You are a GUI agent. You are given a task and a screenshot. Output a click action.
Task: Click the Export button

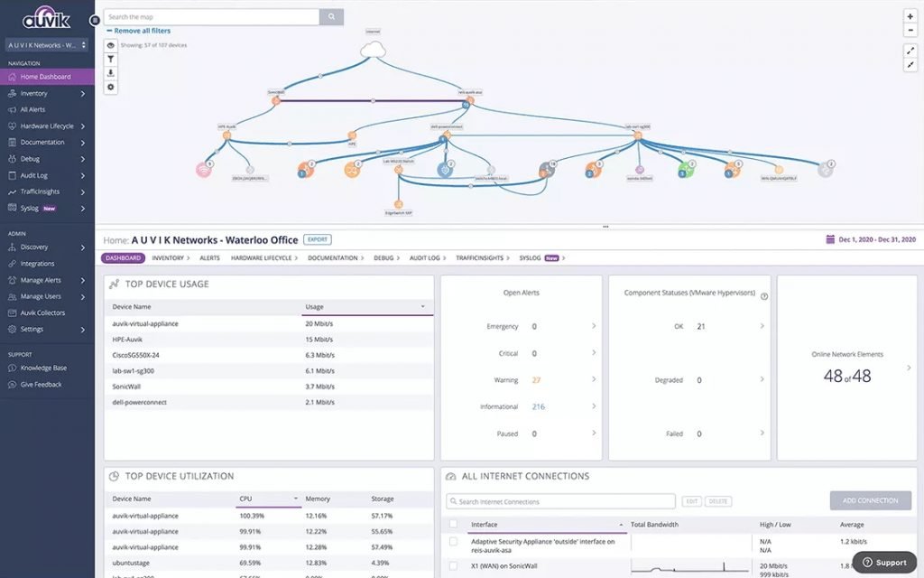317,239
